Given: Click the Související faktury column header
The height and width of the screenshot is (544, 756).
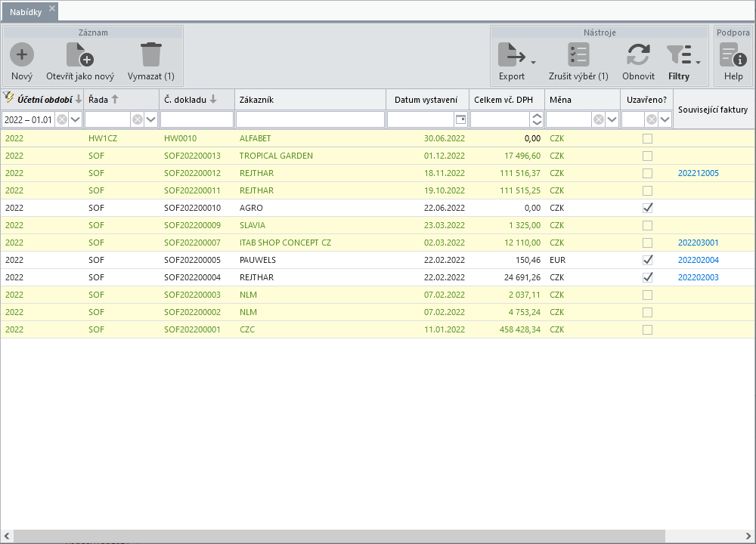Looking at the screenshot, I should point(713,110).
